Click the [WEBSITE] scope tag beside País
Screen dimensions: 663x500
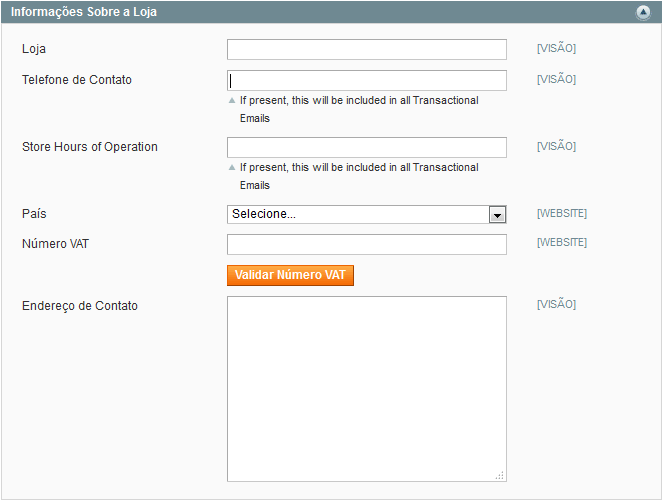pos(562,213)
